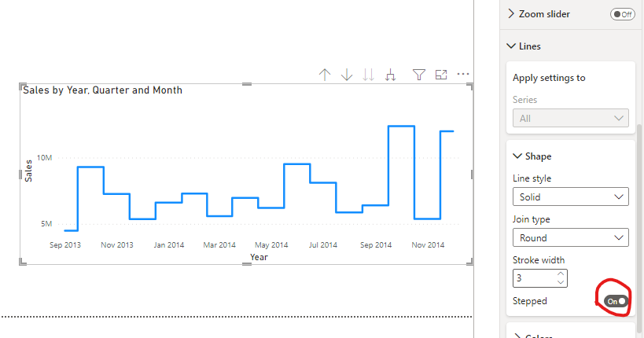Click the May 2014 axis label
The width and height of the screenshot is (644, 338).
click(271, 244)
